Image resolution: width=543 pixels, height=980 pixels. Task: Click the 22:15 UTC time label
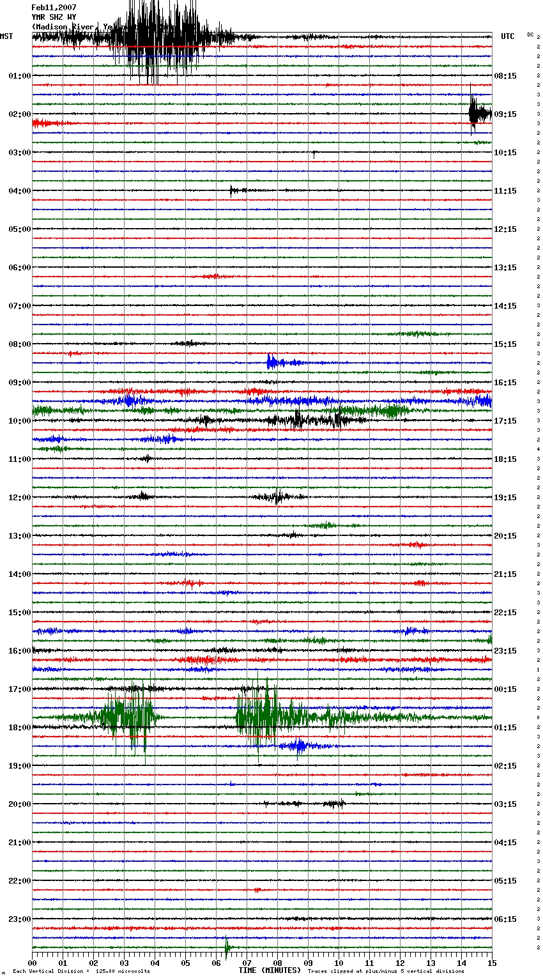pos(505,613)
